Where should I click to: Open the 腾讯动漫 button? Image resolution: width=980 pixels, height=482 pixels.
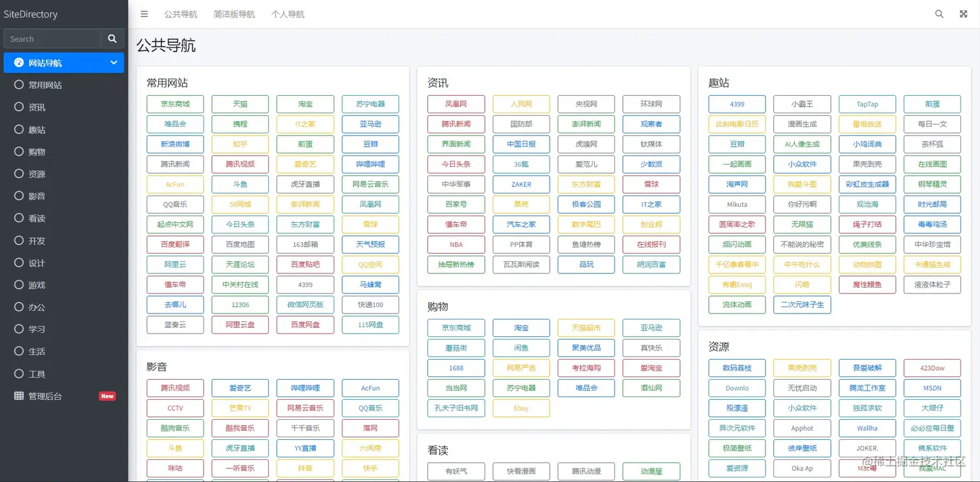coord(586,471)
